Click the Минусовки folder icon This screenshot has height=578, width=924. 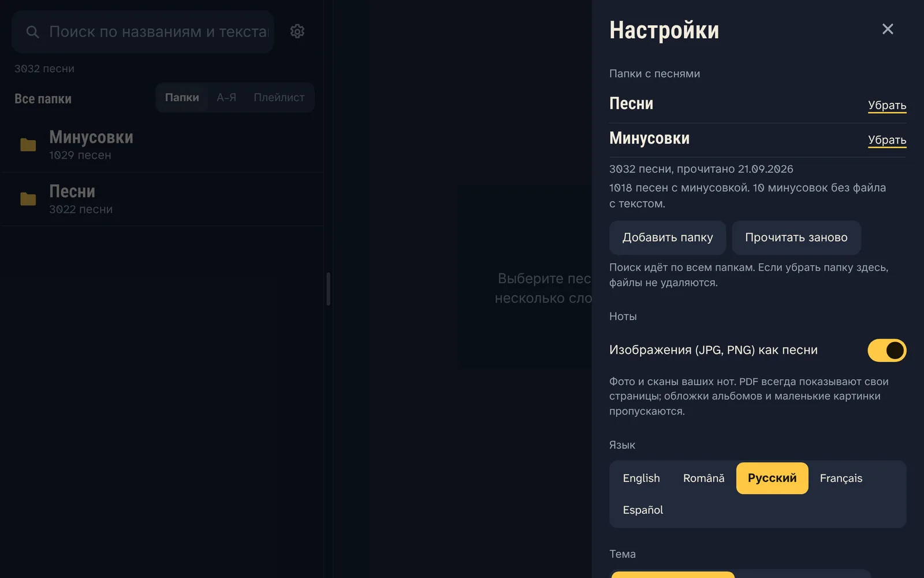[x=28, y=144]
